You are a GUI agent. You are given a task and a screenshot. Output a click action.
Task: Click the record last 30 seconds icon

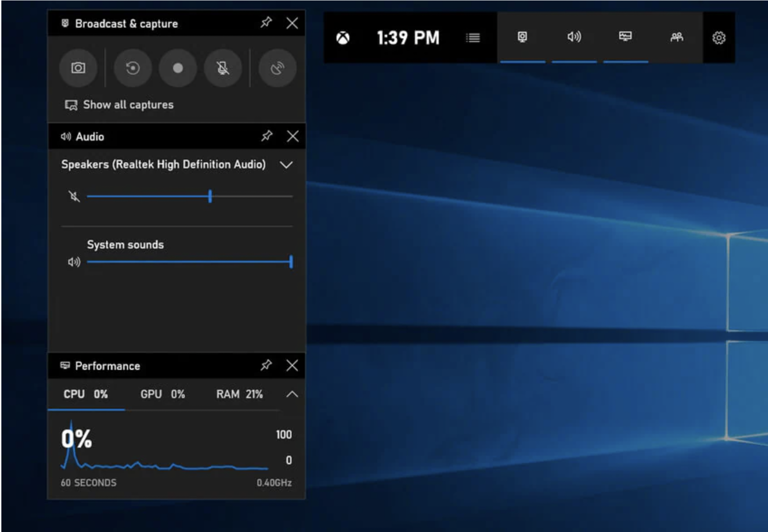(132, 68)
